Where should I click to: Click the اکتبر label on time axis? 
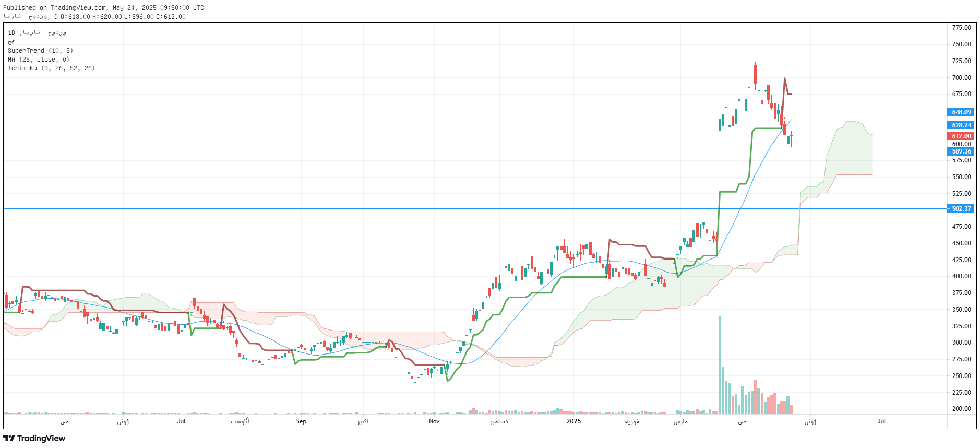point(363,421)
